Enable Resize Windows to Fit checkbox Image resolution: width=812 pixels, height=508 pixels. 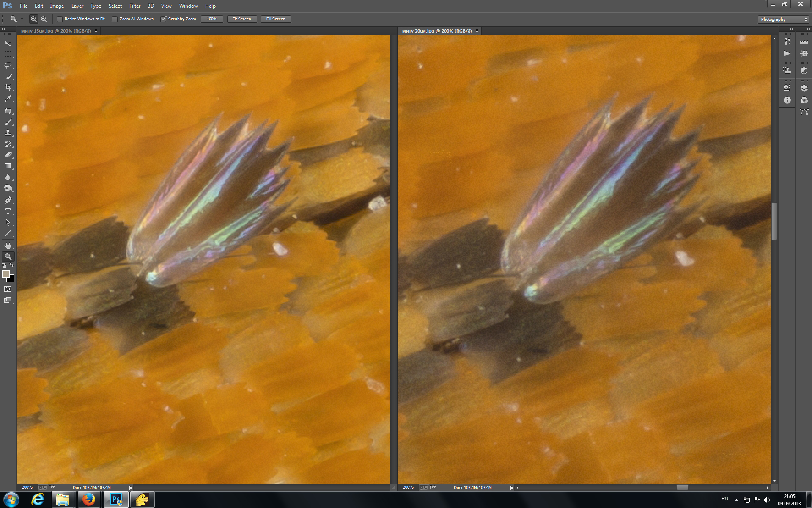[x=60, y=19]
